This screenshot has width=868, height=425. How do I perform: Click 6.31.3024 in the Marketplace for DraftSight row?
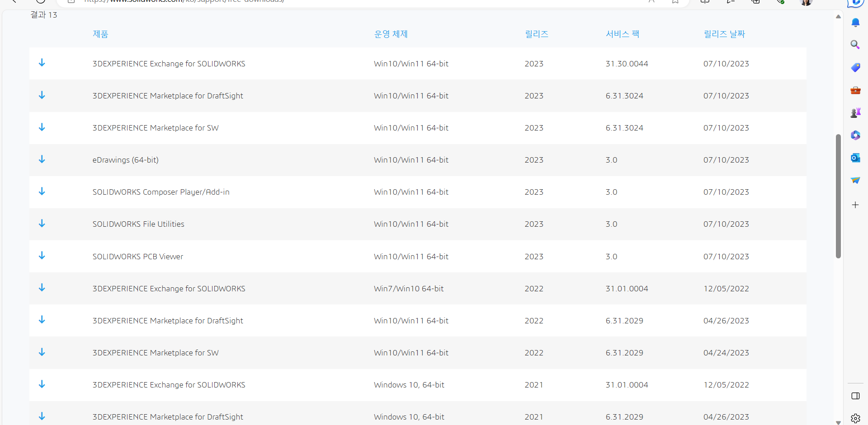coord(624,96)
